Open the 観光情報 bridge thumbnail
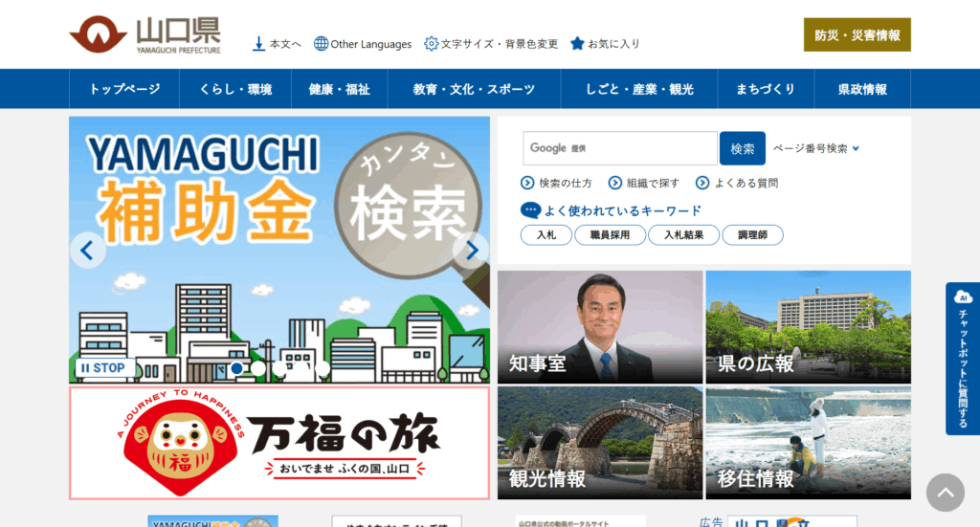 click(x=599, y=442)
